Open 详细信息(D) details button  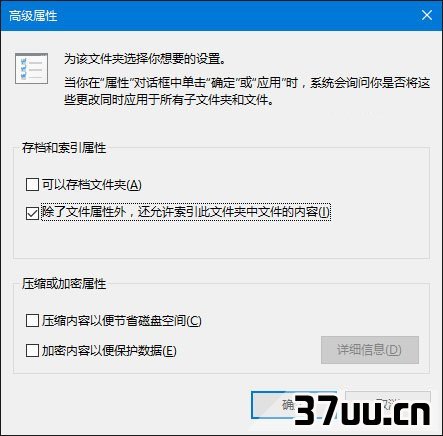(x=370, y=350)
